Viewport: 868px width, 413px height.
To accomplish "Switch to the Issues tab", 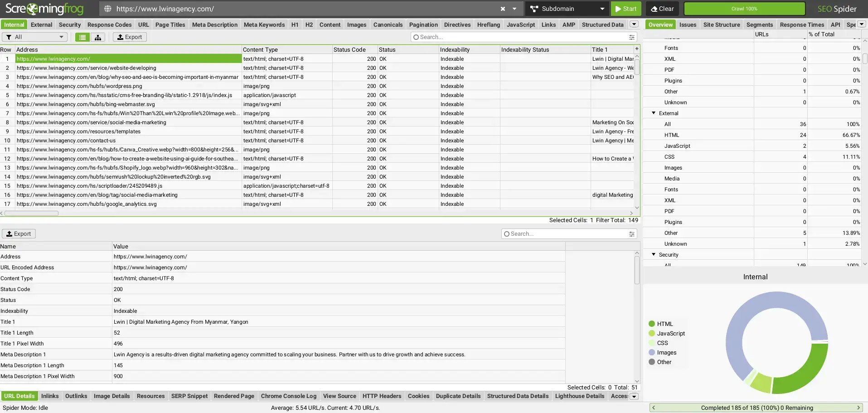I will tap(688, 24).
